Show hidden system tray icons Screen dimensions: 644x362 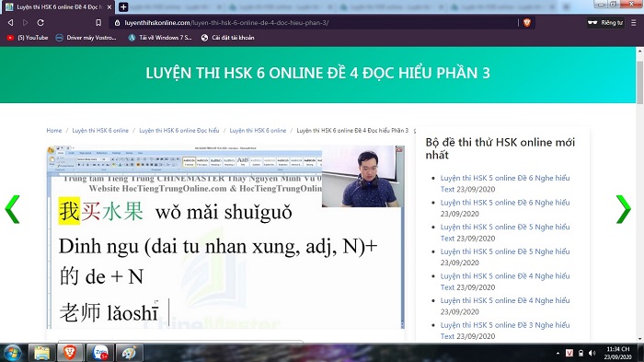[558, 353]
